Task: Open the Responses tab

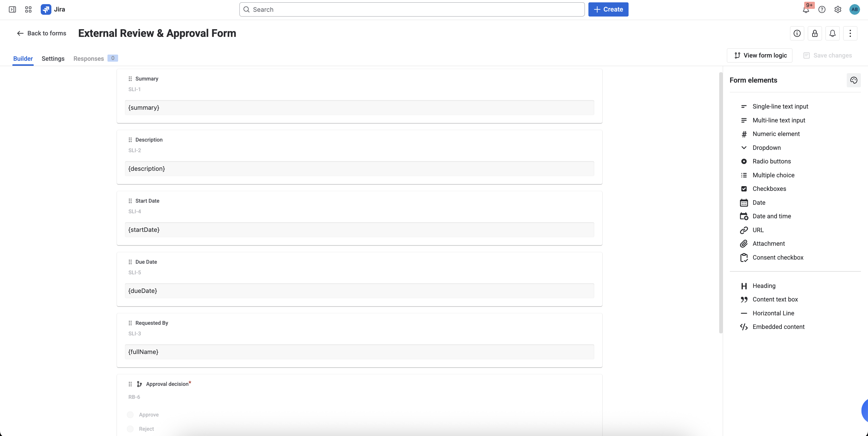Action: [x=88, y=58]
